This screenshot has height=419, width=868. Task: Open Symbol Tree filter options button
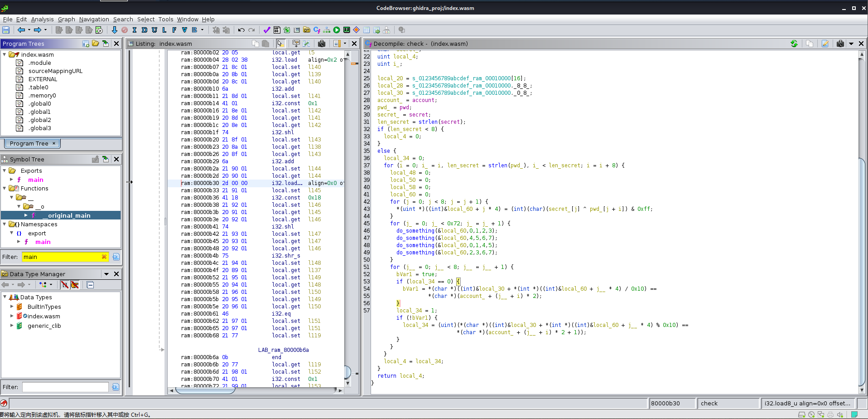116,257
